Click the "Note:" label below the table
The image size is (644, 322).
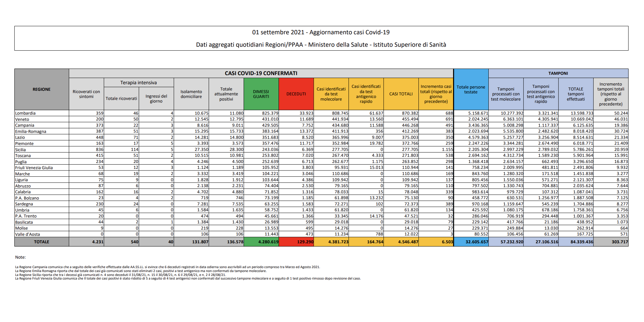tap(20, 257)
